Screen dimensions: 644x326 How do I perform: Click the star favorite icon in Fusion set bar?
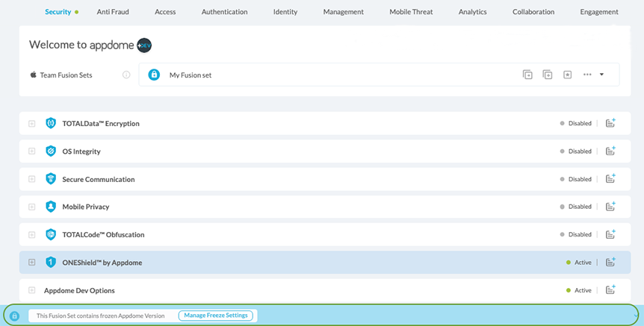point(567,75)
